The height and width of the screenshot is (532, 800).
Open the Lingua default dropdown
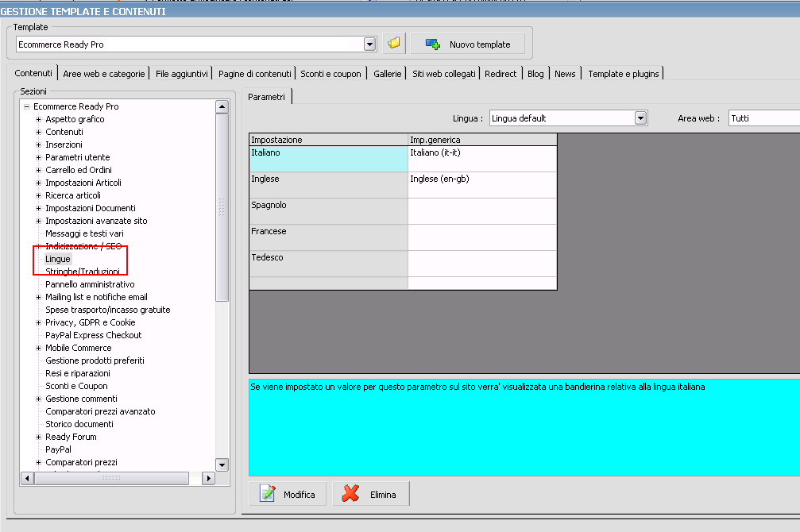click(x=640, y=118)
